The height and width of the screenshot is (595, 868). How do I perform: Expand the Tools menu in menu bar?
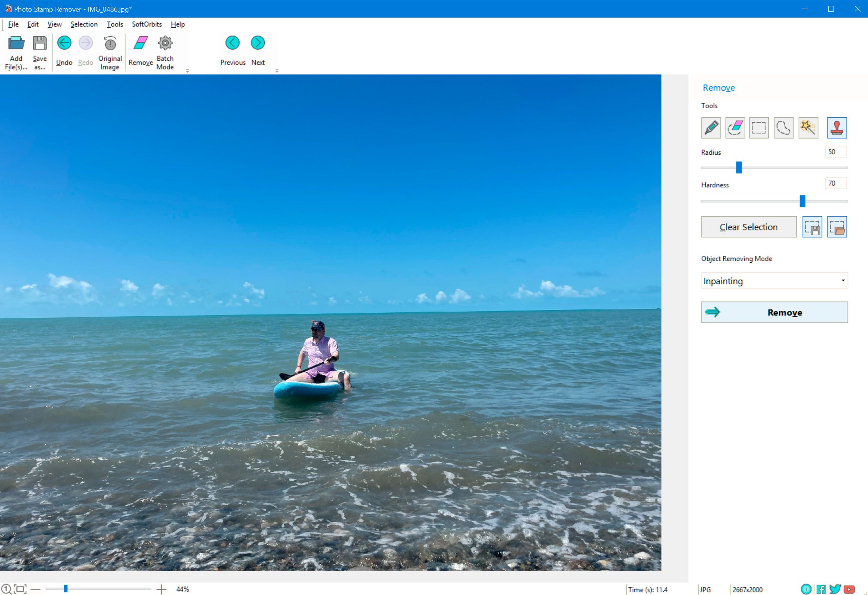tap(114, 24)
